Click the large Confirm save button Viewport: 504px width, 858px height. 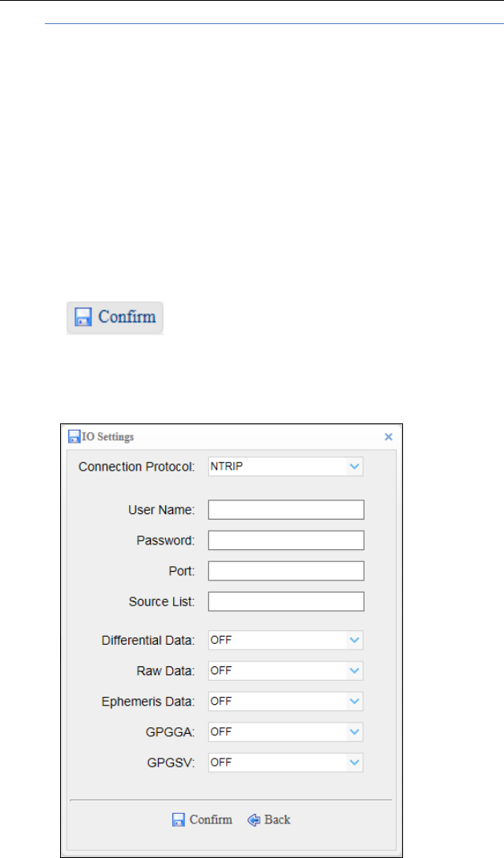[x=115, y=318]
